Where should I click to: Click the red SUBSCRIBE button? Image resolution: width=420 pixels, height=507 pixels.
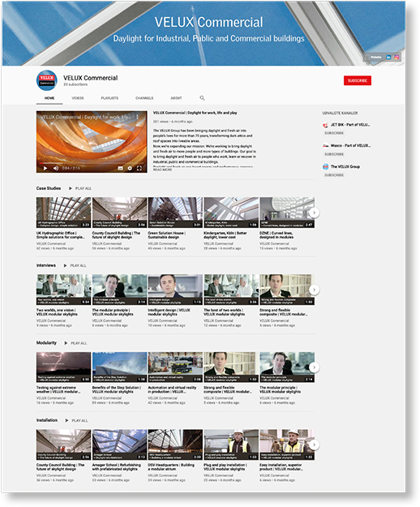(358, 80)
